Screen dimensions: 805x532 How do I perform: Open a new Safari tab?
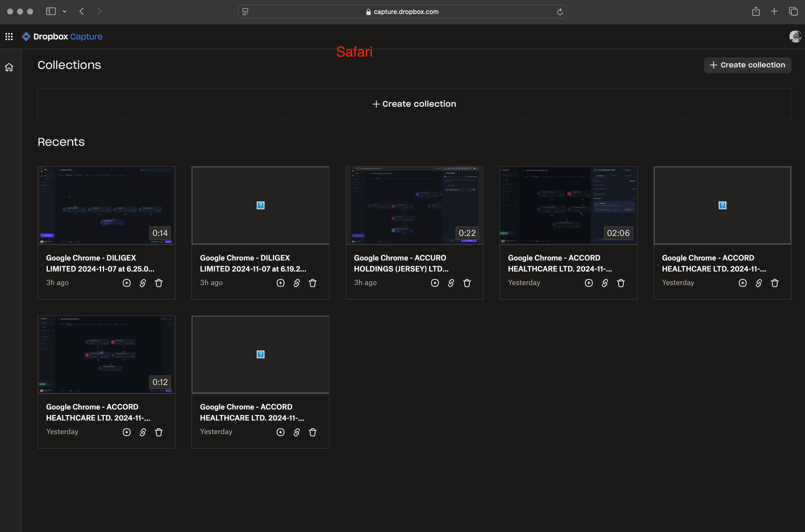coord(774,12)
